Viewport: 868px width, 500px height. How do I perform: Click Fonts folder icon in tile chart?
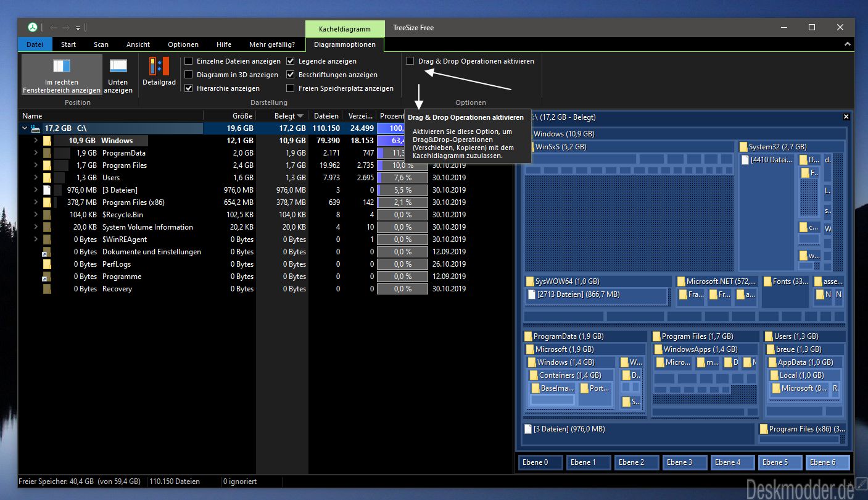coord(767,281)
